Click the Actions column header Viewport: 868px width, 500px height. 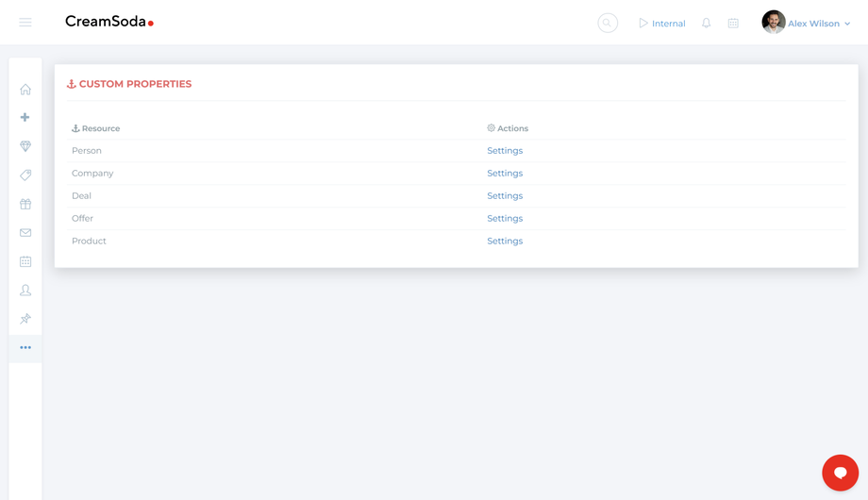(x=508, y=128)
